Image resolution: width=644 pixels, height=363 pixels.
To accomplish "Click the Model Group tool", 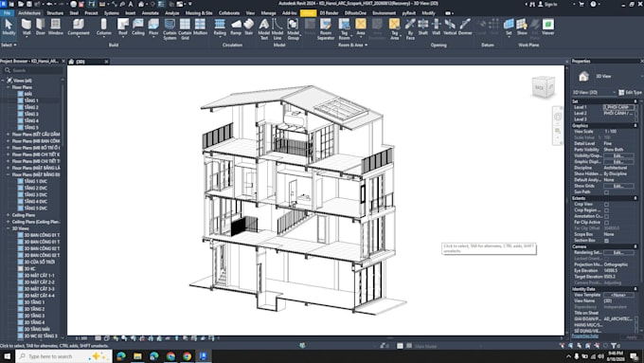I will pos(294,29).
